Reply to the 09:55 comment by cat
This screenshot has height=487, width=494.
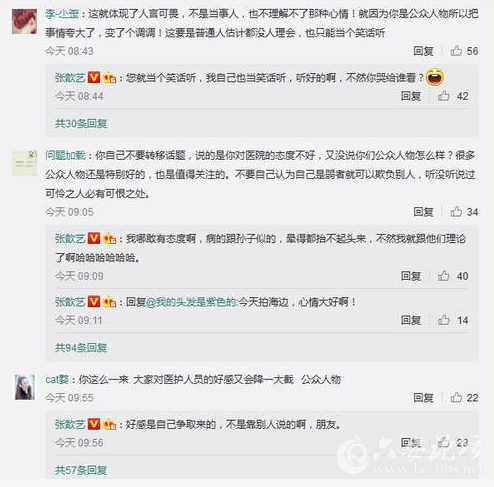click(x=423, y=397)
